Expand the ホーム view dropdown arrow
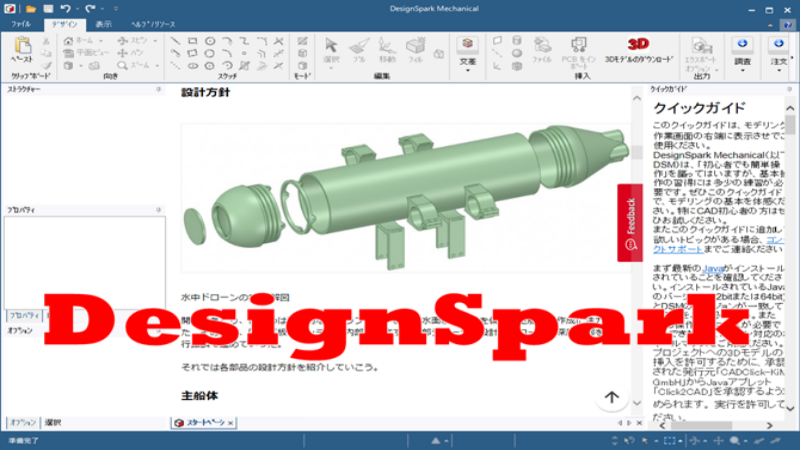This screenshot has width=800, height=450. click(x=101, y=41)
